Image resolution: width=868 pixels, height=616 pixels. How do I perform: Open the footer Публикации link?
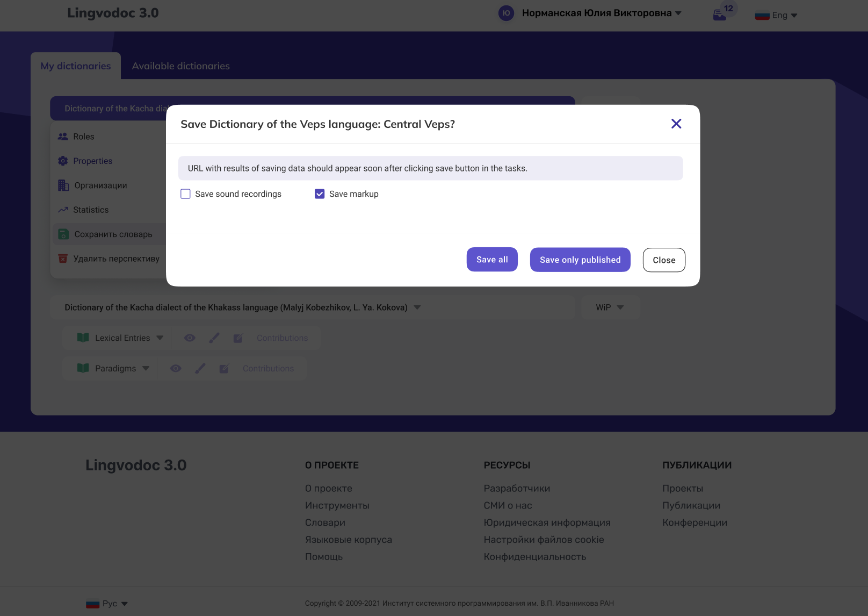pos(691,506)
